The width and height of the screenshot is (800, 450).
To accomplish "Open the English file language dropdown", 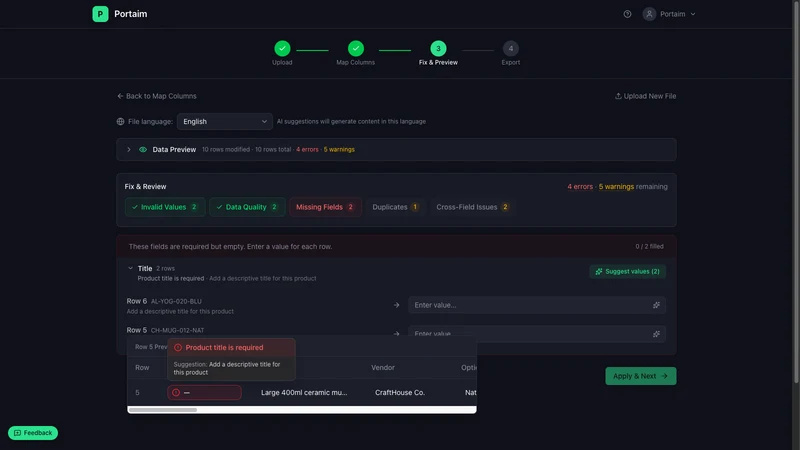I will (224, 121).
